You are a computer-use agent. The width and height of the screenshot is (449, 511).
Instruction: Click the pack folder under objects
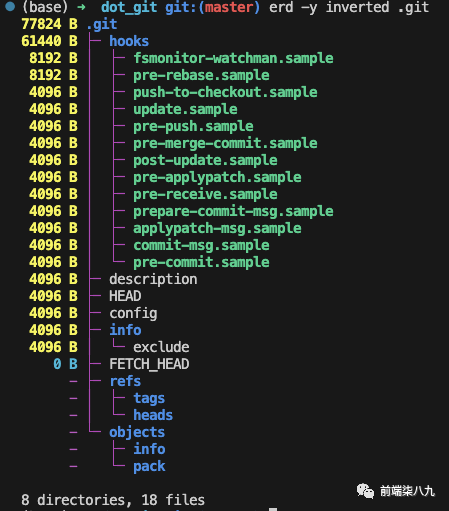pyautogui.click(x=149, y=466)
